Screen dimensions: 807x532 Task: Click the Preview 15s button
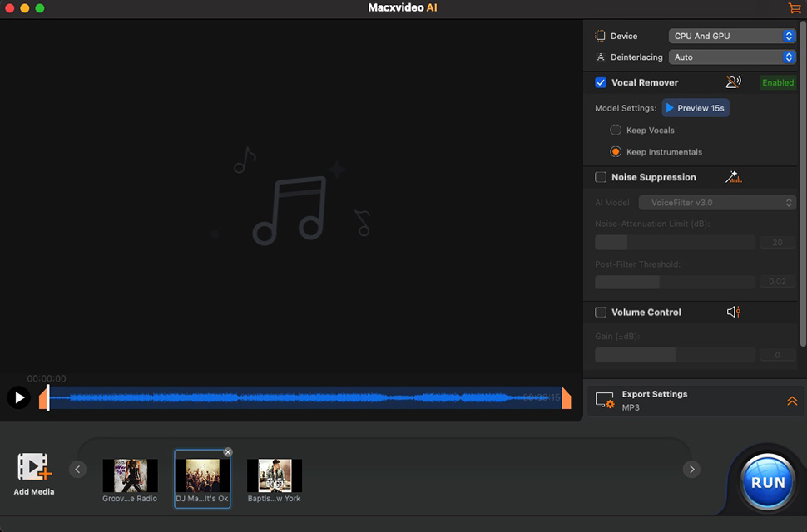pyautogui.click(x=696, y=108)
